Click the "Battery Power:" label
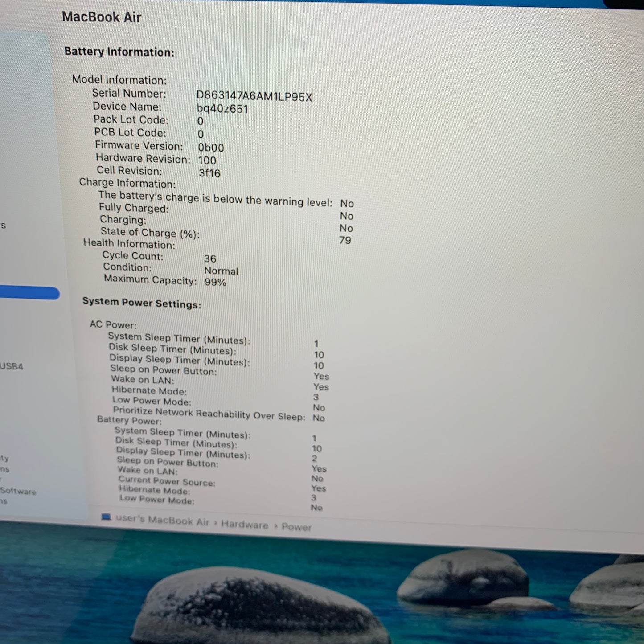This screenshot has height=644, width=644. pos(129,420)
